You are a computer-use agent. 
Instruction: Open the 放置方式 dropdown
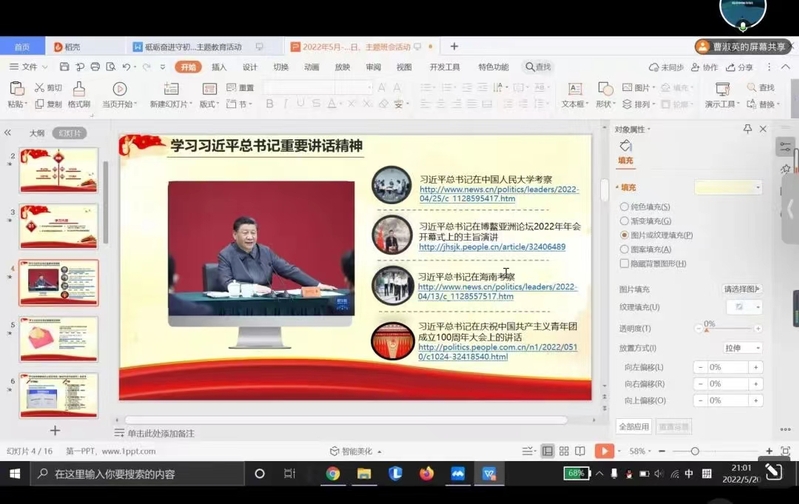pos(743,348)
